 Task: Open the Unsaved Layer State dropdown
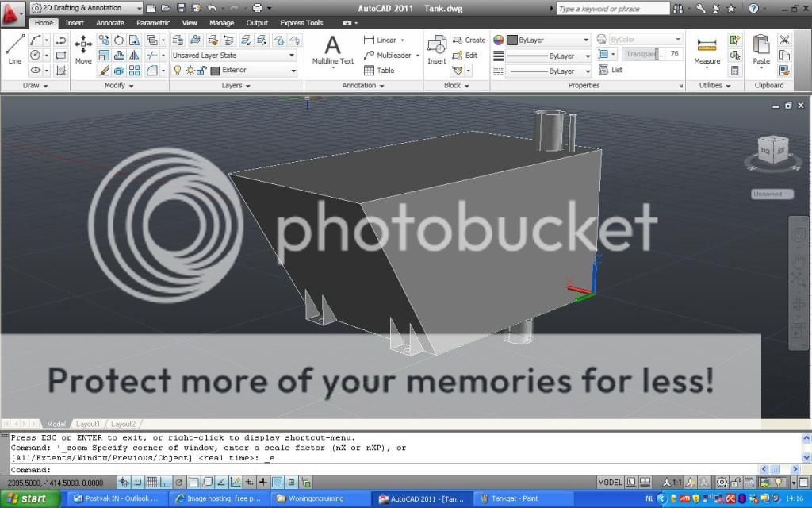pos(234,56)
